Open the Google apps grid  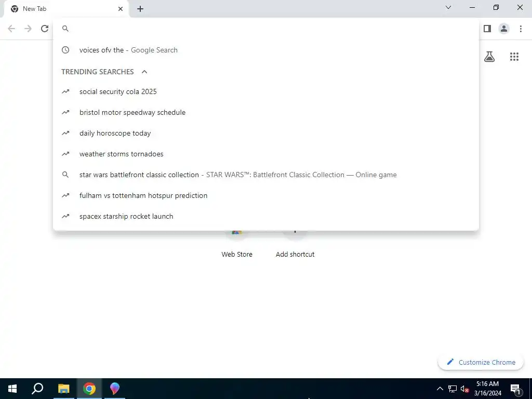(514, 56)
